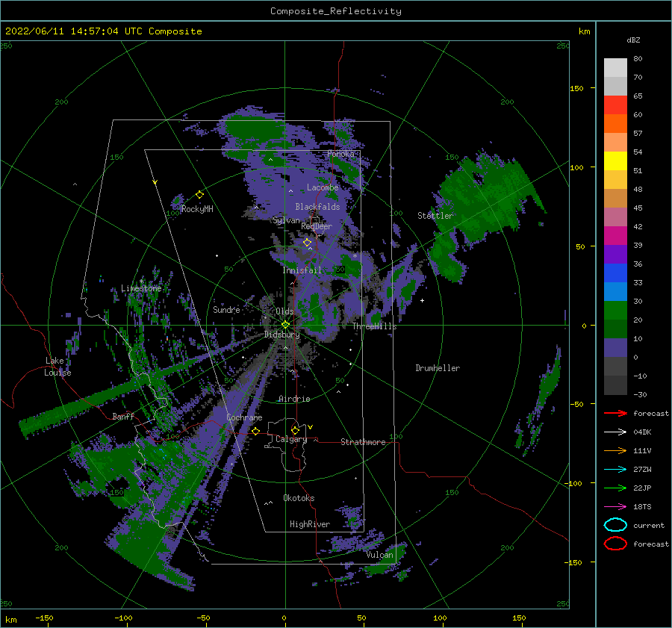Image resolution: width=672 pixels, height=628 pixels.
Task: Click the 39 dBZ purple swatch
Action: (615, 254)
